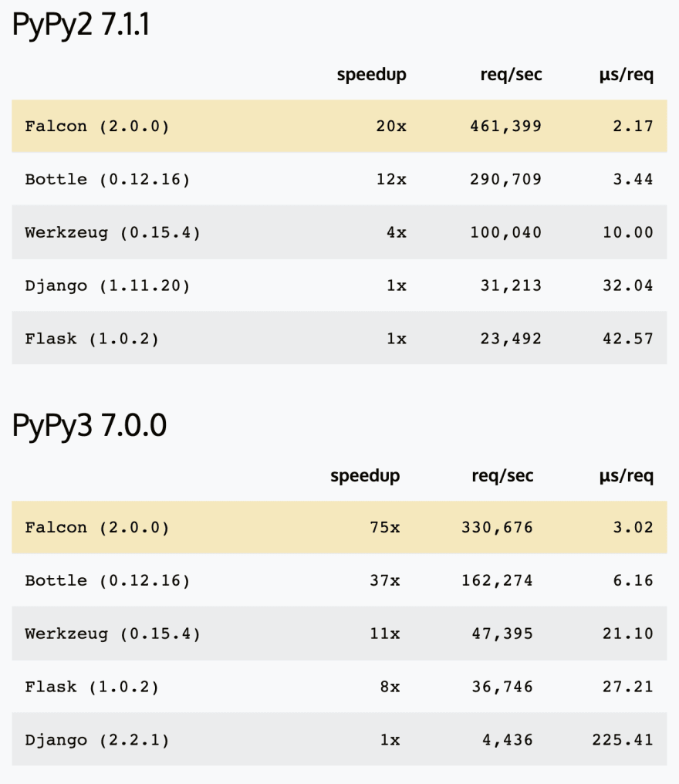679x784 pixels.
Task: Click the 461,399 req/sec value
Action: click(505, 126)
